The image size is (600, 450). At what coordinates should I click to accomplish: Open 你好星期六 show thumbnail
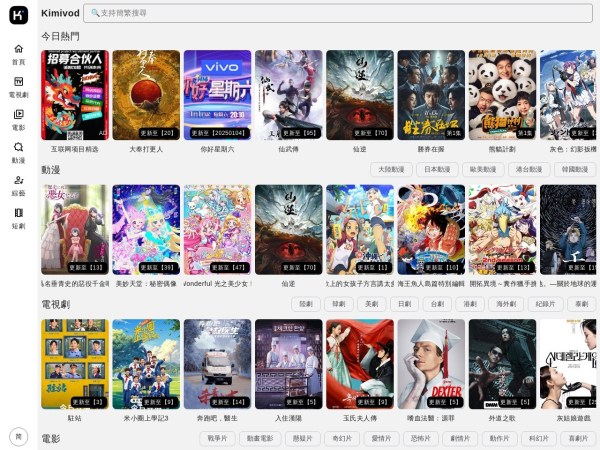[217, 94]
